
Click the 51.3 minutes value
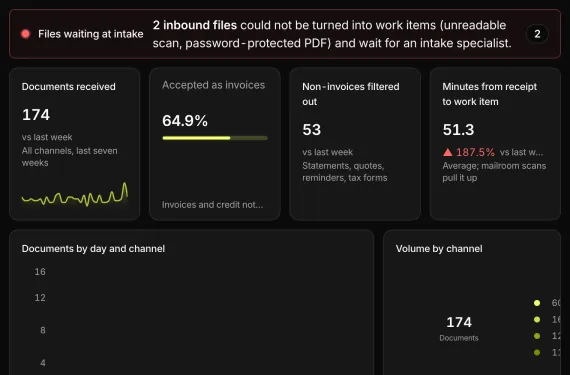pyautogui.click(x=458, y=130)
